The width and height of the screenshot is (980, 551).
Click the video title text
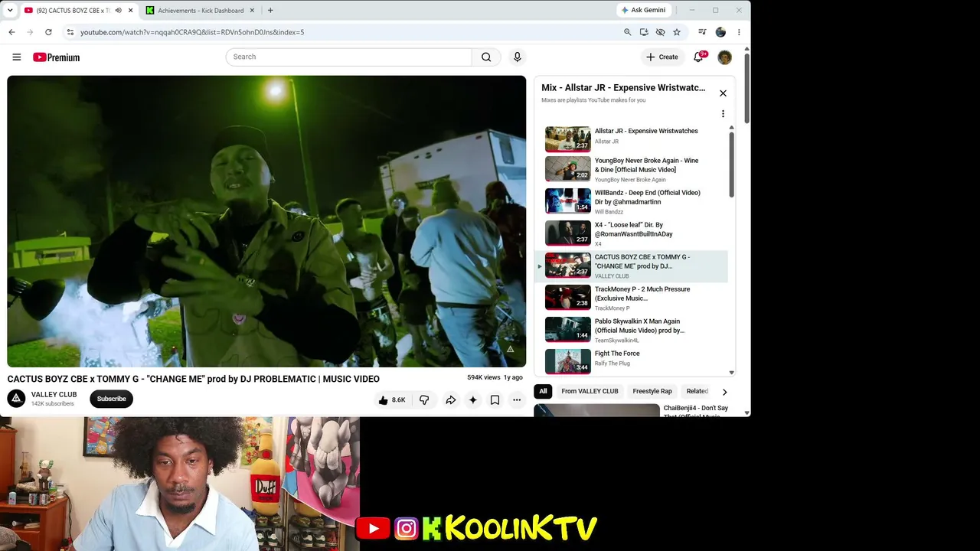coord(194,379)
